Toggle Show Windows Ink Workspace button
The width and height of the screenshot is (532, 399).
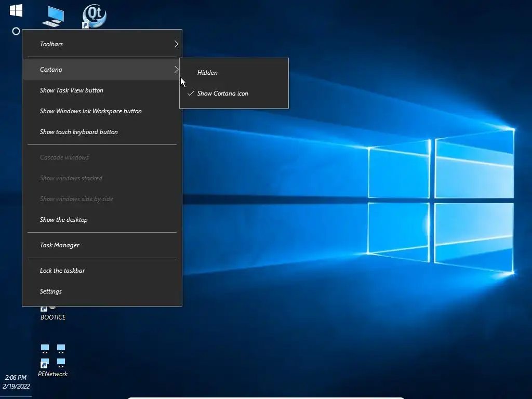click(102, 111)
